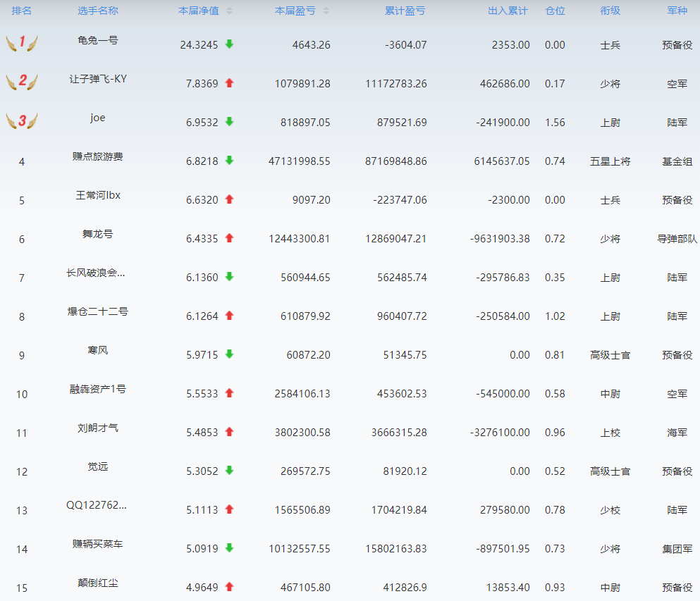Image resolution: width=700 pixels, height=601 pixels.
Task: Click red up arrow beside 5.5533
Action: pos(230,393)
